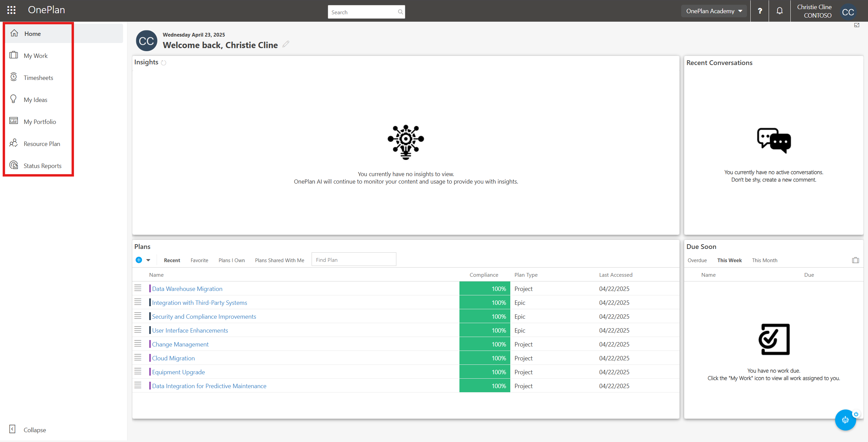868x442 pixels.
Task: Open row menu for Cloud Migration
Action: pyautogui.click(x=138, y=358)
